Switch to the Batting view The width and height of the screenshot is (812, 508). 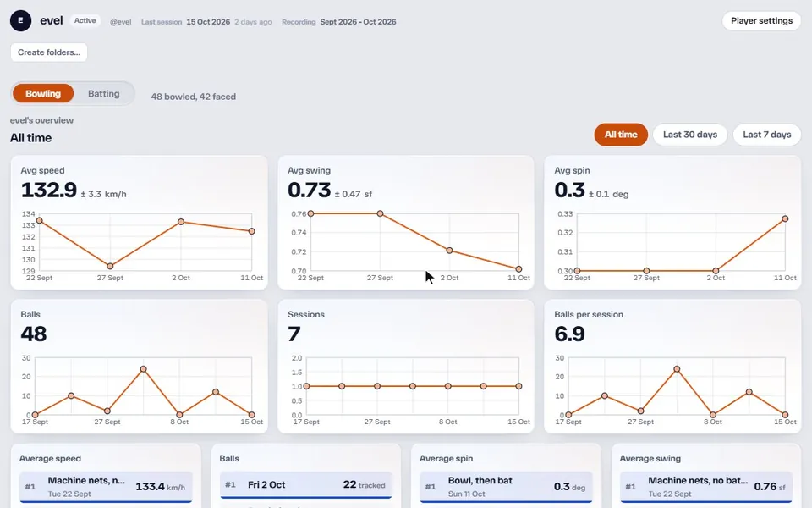tap(103, 93)
